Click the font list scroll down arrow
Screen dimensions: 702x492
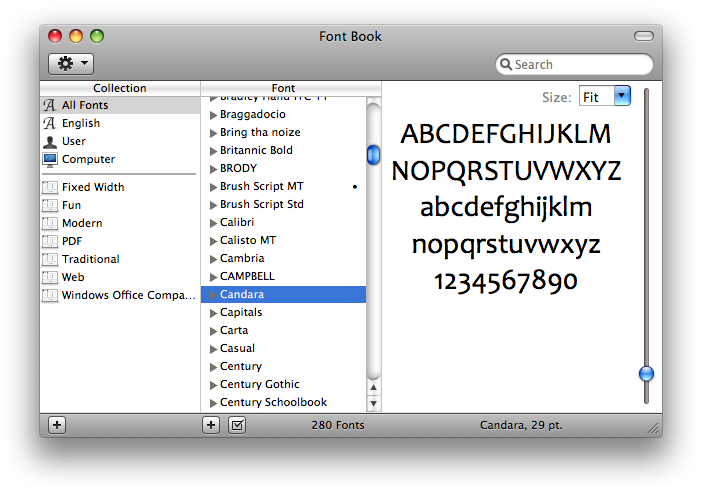click(x=373, y=403)
